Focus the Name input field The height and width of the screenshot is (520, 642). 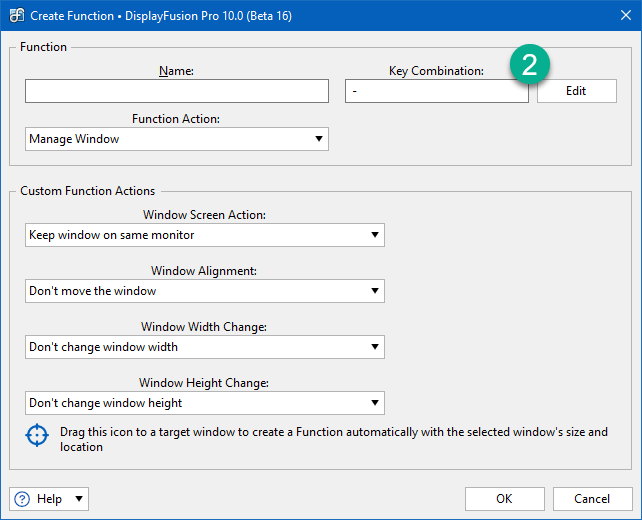[x=177, y=91]
